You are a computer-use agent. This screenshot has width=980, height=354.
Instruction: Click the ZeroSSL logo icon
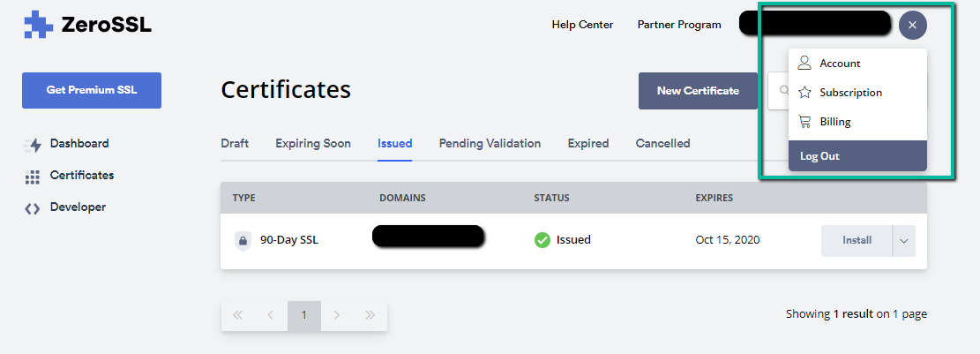point(39,25)
